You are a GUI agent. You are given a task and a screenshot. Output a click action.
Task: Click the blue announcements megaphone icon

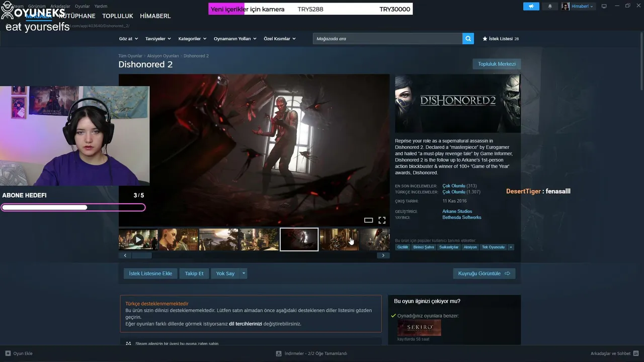(x=531, y=6)
